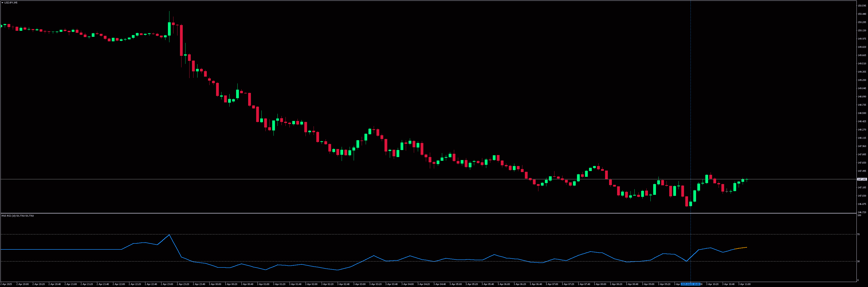Click the 3 Apr 11:00 time axis label
The width and height of the screenshot is (868, 287).
coord(744,284)
